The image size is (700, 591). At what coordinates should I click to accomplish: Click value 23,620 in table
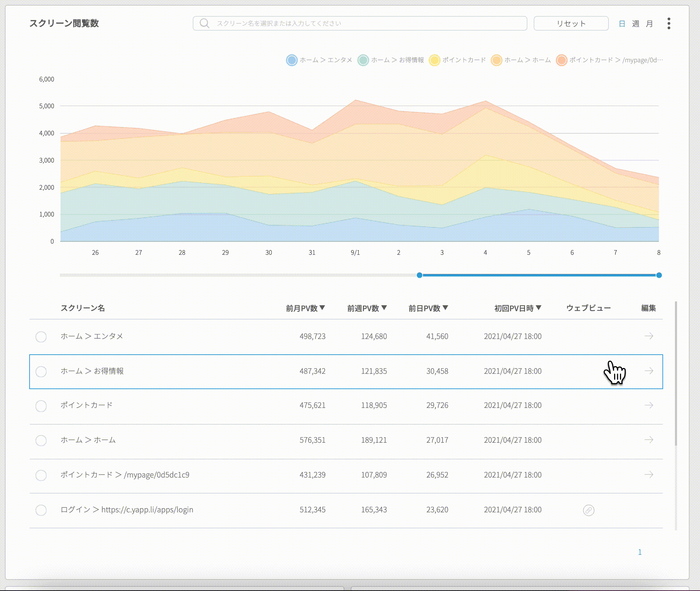[437, 510]
